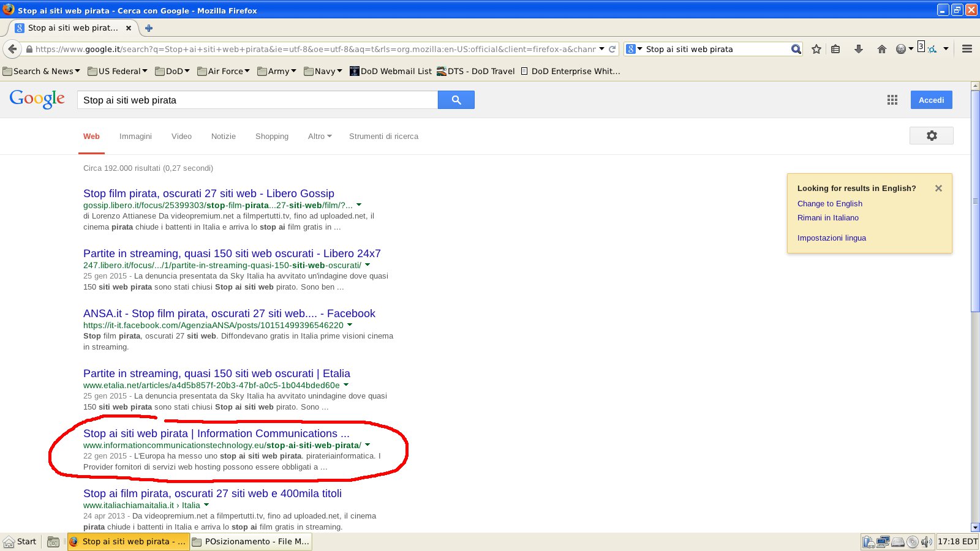This screenshot has height=551, width=980.
Task: Open the DoD Enterprise Whit... bookmark
Action: (x=570, y=71)
